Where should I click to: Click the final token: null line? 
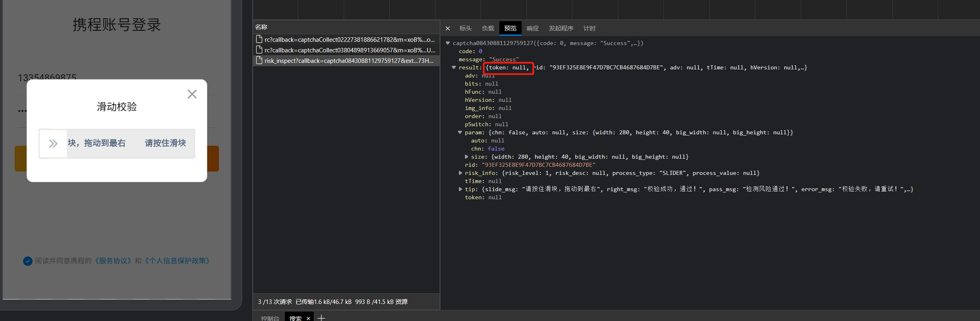(483, 197)
